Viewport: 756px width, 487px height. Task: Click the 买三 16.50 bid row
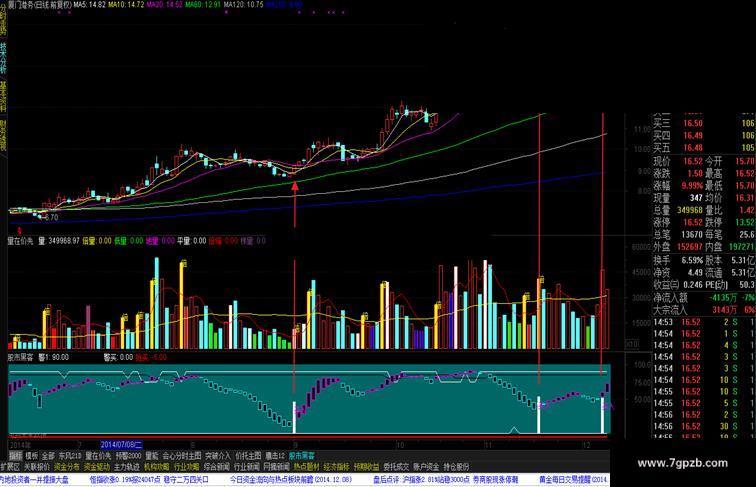pyautogui.click(x=704, y=123)
